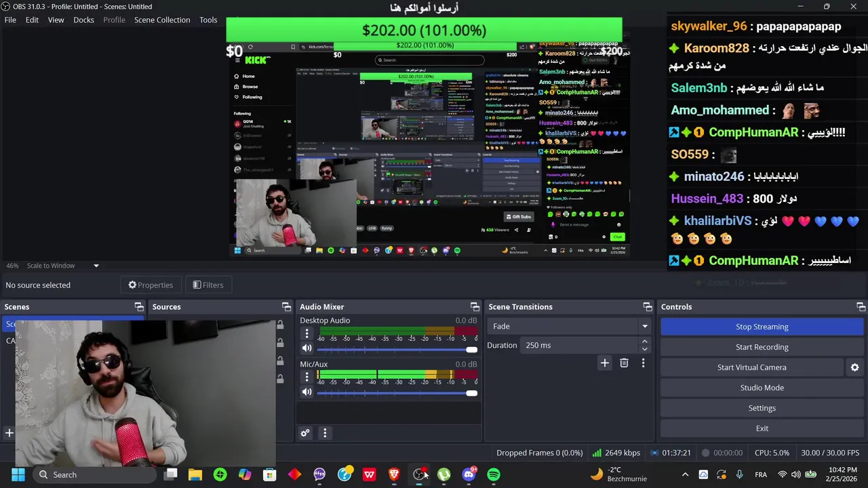
Task: Open Discord from the taskbar
Action: [469, 474]
